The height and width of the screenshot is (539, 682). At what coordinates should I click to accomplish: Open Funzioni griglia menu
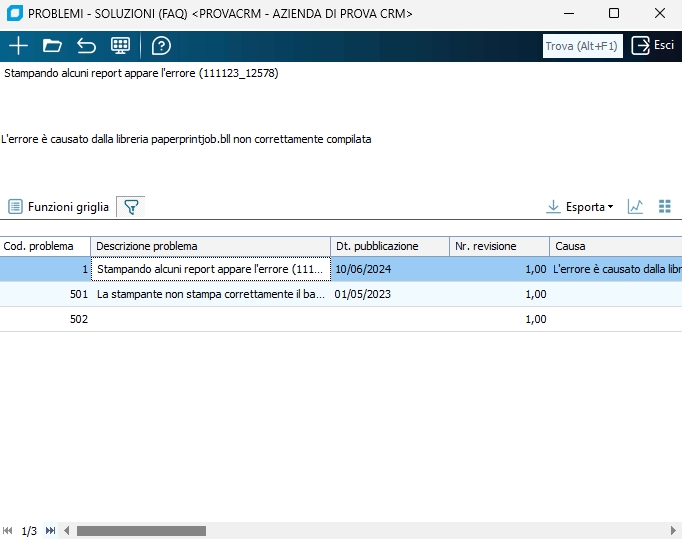click(59, 207)
